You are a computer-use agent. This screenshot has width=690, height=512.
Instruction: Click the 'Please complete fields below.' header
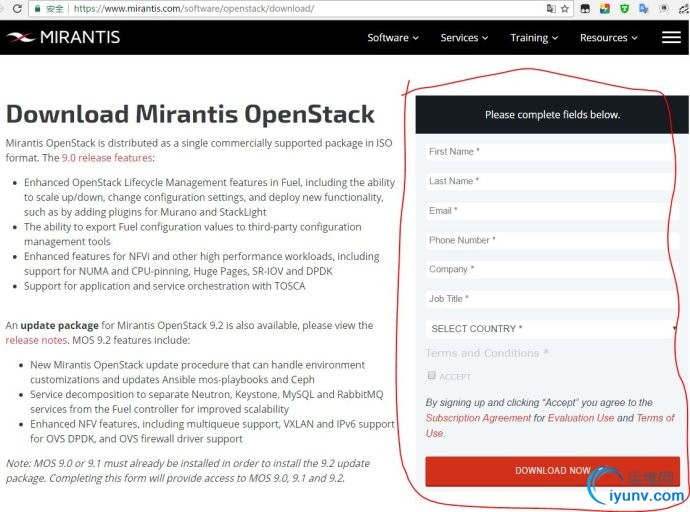click(552, 115)
